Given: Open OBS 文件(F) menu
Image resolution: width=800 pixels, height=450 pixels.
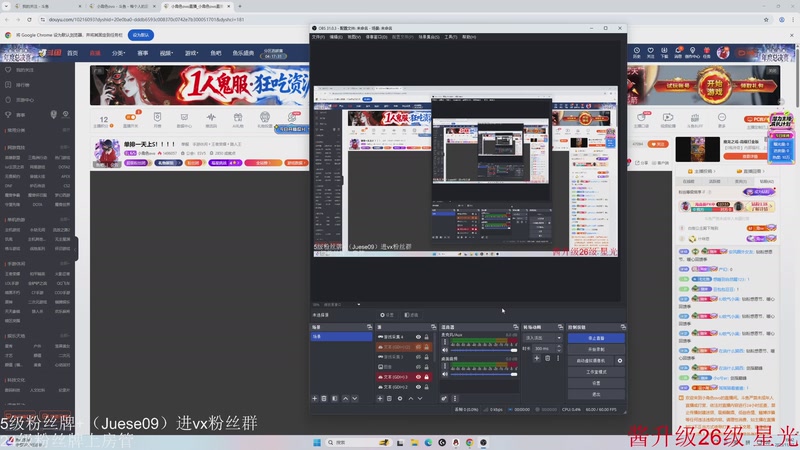Looking at the screenshot, I should [318, 37].
